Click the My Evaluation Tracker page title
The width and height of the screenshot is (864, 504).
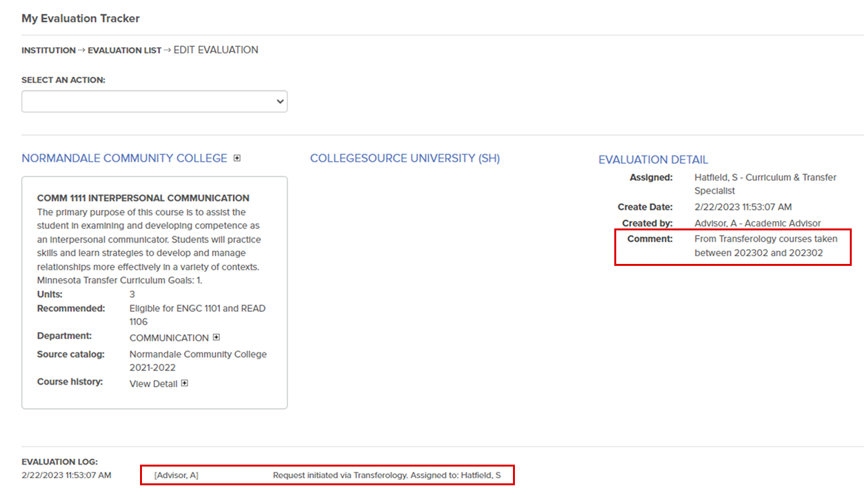[x=80, y=18]
